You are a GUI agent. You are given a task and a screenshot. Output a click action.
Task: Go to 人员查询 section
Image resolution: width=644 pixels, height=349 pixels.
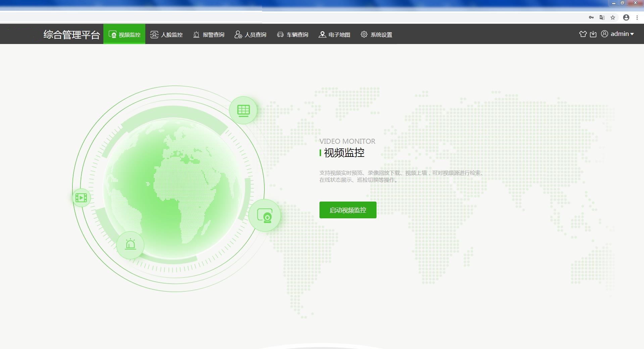coord(250,35)
